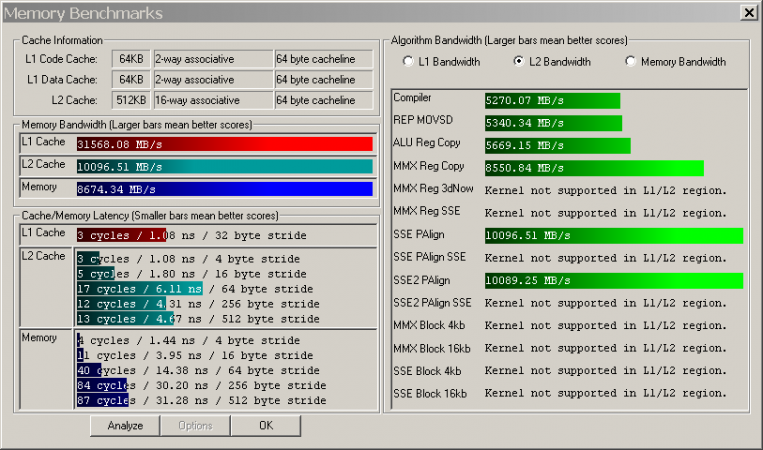
Task: Click the L1 Code Cache 64KB field
Action: click(131, 59)
